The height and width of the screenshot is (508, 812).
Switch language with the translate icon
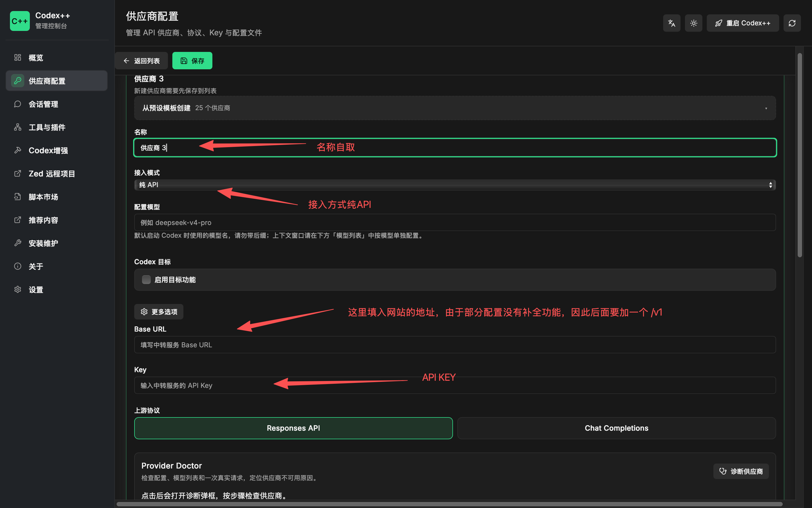click(671, 23)
